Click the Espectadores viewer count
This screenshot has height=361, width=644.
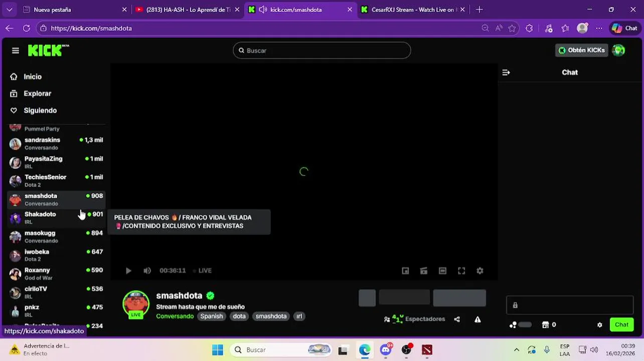click(x=414, y=319)
